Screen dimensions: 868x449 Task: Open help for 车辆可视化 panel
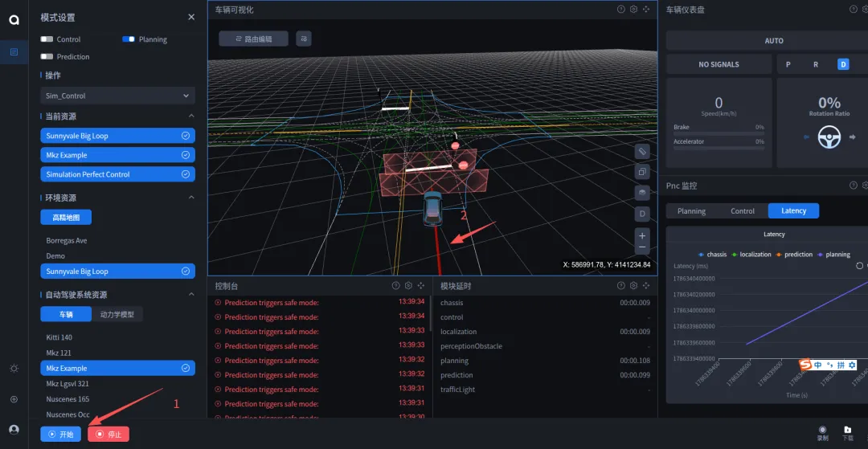point(621,10)
